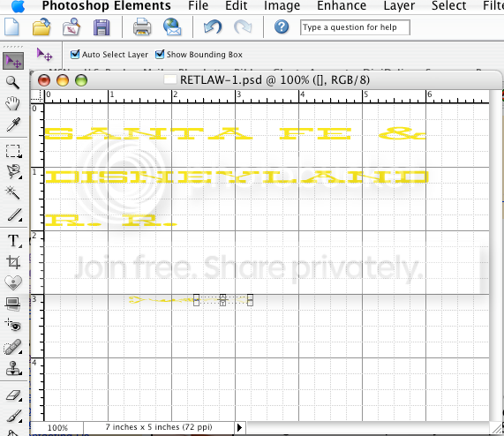Choose the Crop tool
This screenshot has width=504, height=436.
(13, 262)
